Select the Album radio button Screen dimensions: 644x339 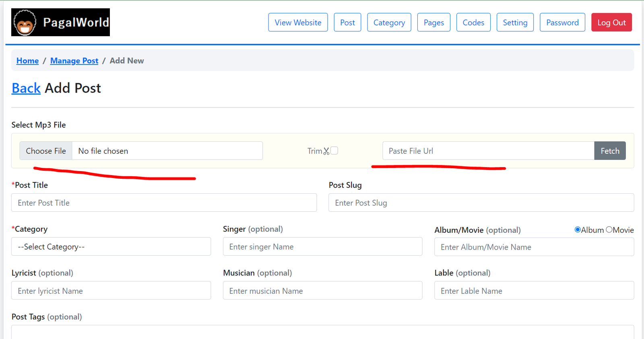(578, 229)
